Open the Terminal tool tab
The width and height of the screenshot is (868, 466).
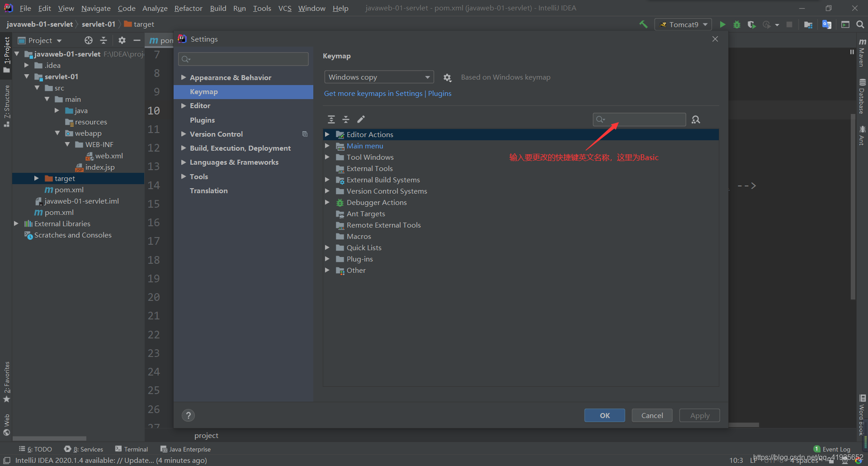click(132, 449)
